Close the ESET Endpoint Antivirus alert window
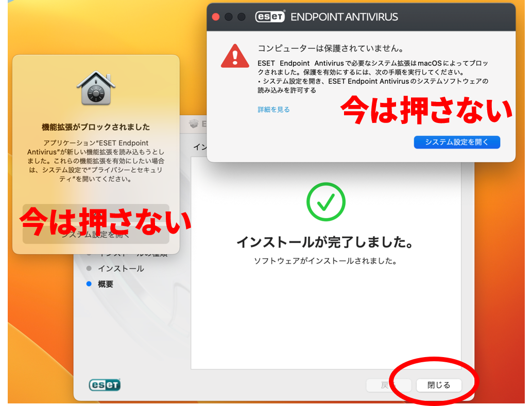 point(216,17)
